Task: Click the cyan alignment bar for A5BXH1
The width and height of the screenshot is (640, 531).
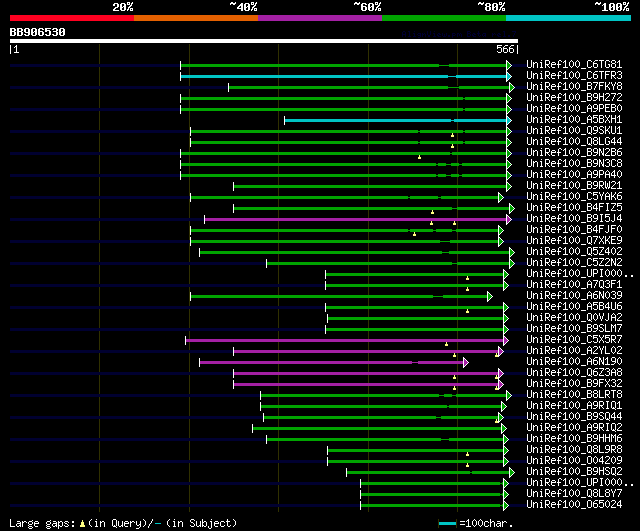Action: [x=396, y=120]
